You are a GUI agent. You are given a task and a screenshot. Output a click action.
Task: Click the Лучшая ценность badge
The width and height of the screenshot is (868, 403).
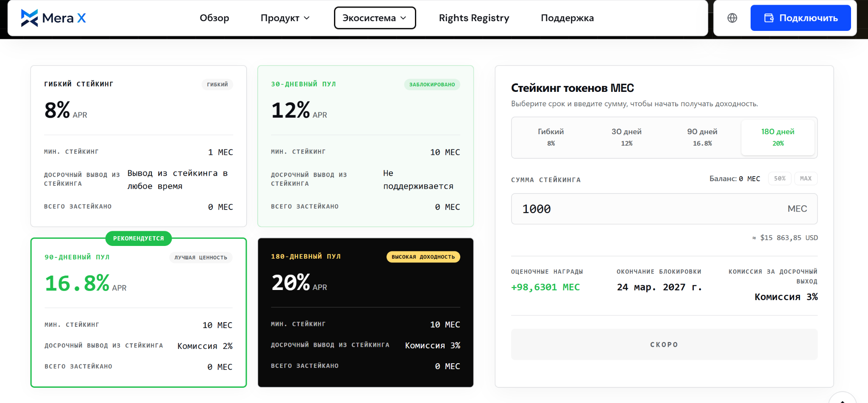[201, 257]
